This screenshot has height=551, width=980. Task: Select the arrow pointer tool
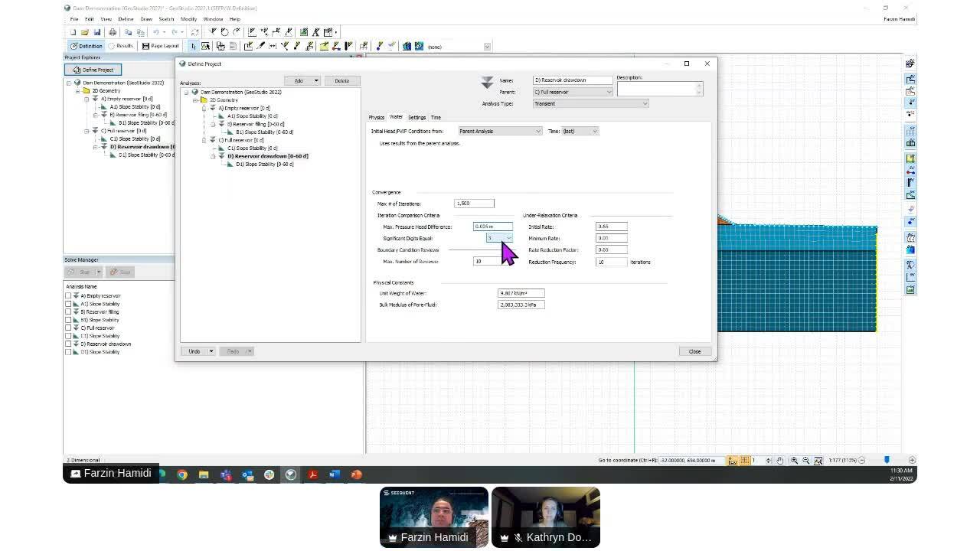[193, 46]
